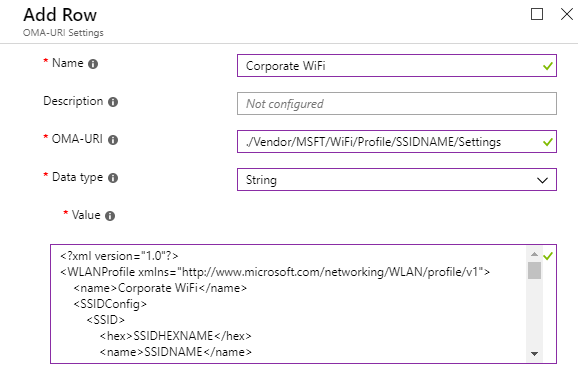Click into the Corporate WiFi name field
This screenshot has height=378, width=578.
(x=397, y=66)
